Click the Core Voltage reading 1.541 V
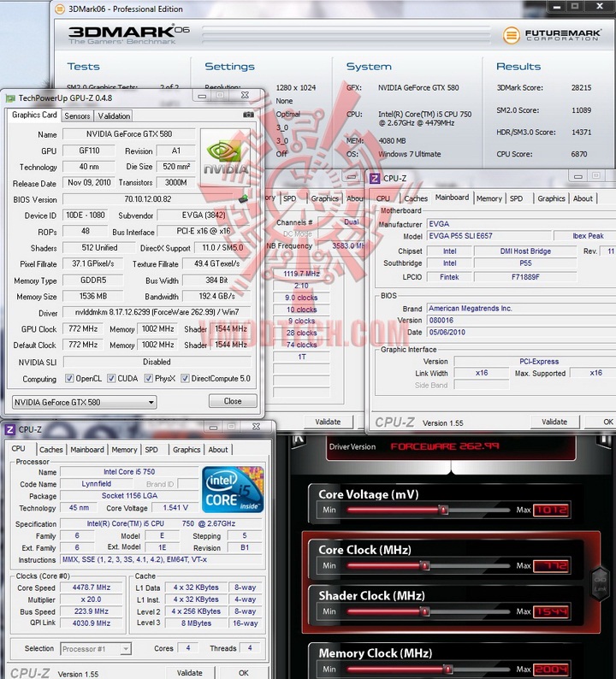Image resolution: width=616 pixels, height=679 pixels. click(x=175, y=507)
